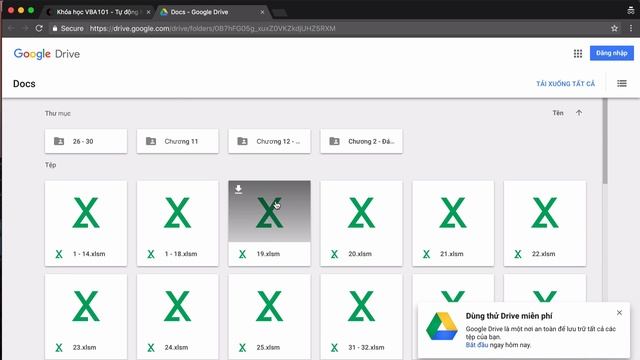Click the 21.xlsm file name
640x360 pixels.
pos(451,254)
